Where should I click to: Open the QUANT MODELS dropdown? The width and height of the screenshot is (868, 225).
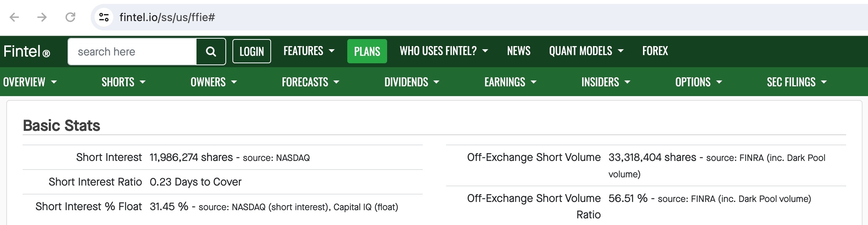click(x=586, y=51)
